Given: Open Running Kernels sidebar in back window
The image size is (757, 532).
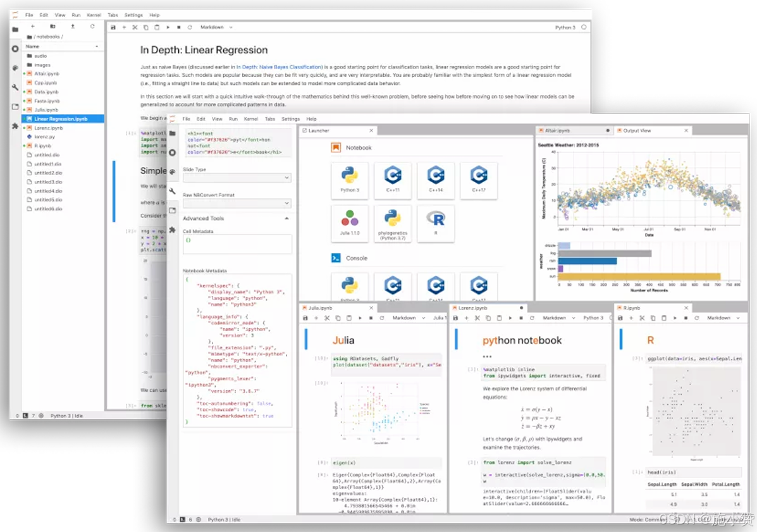Looking at the screenshot, I should (15, 49).
